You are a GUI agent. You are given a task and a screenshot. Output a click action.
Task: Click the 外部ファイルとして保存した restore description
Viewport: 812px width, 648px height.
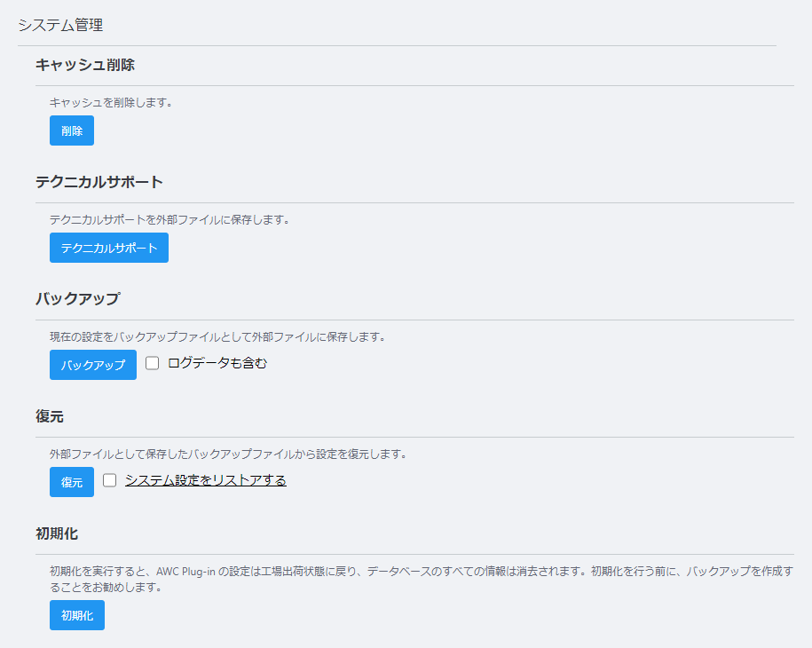click(228, 454)
